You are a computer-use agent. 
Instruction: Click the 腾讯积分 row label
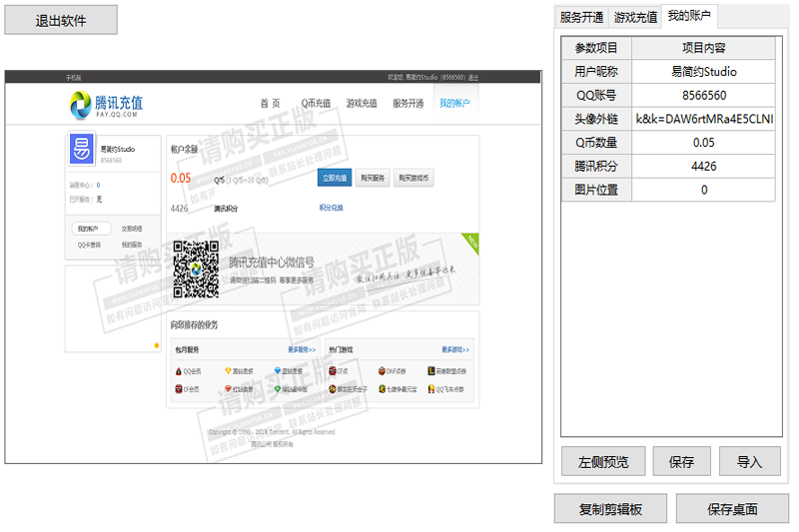(596, 167)
